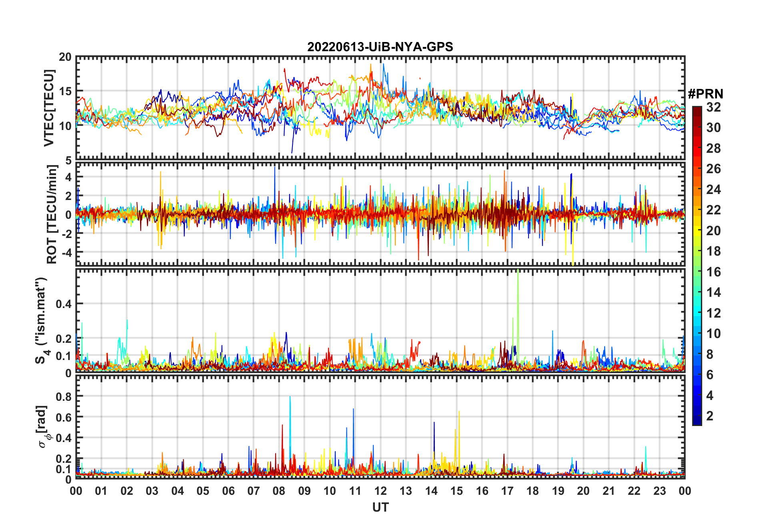Click the green colorbar region near 16
The width and height of the screenshot is (761, 532).
point(697,272)
